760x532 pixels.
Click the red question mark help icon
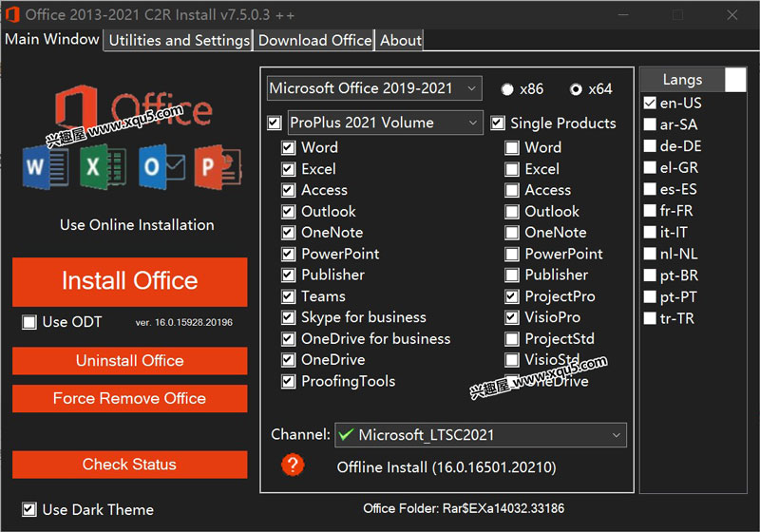293,465
